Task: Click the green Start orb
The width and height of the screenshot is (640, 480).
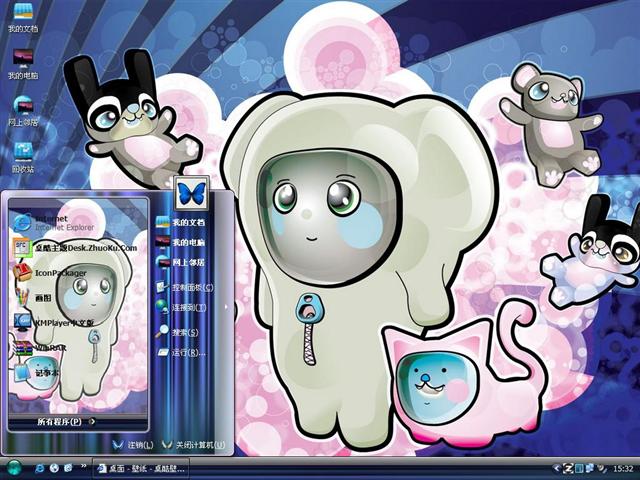Action: click(14, 468)
